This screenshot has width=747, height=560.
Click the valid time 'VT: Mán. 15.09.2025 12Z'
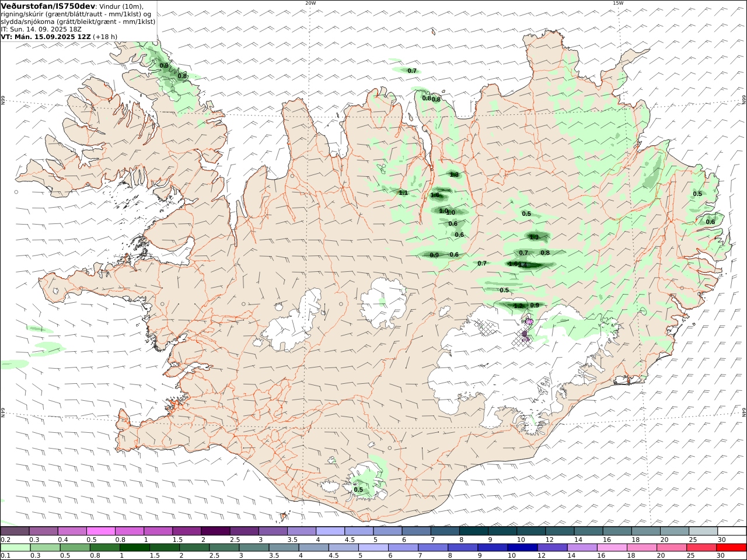(x=46, y=37)
